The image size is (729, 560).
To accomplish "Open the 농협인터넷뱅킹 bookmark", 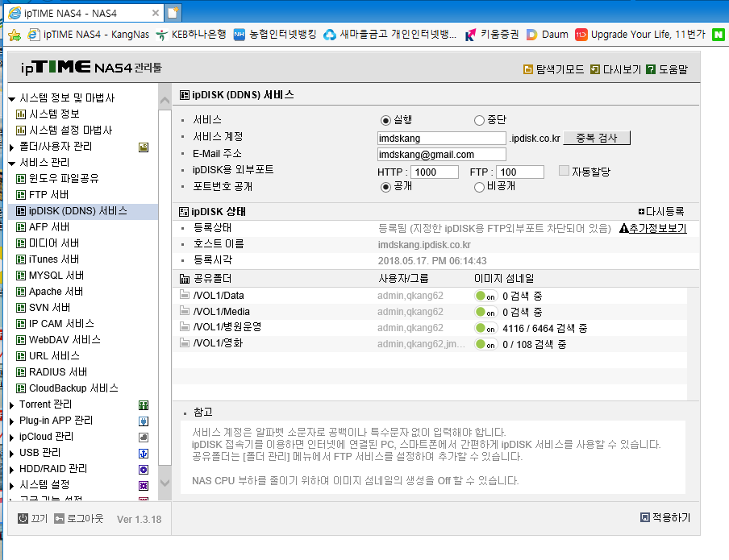I will (275, 35).
